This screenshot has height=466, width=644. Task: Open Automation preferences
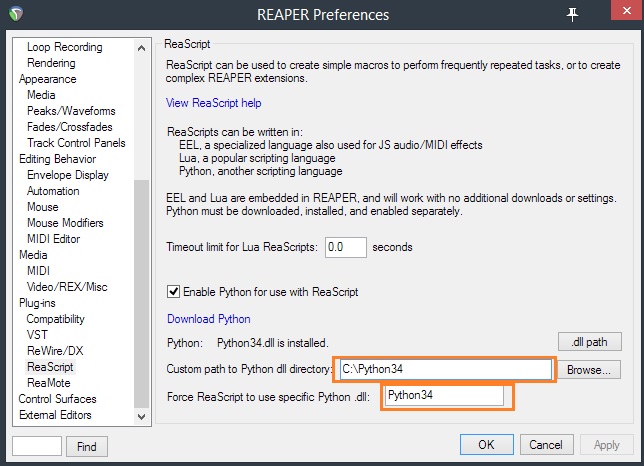pos(53,191)
